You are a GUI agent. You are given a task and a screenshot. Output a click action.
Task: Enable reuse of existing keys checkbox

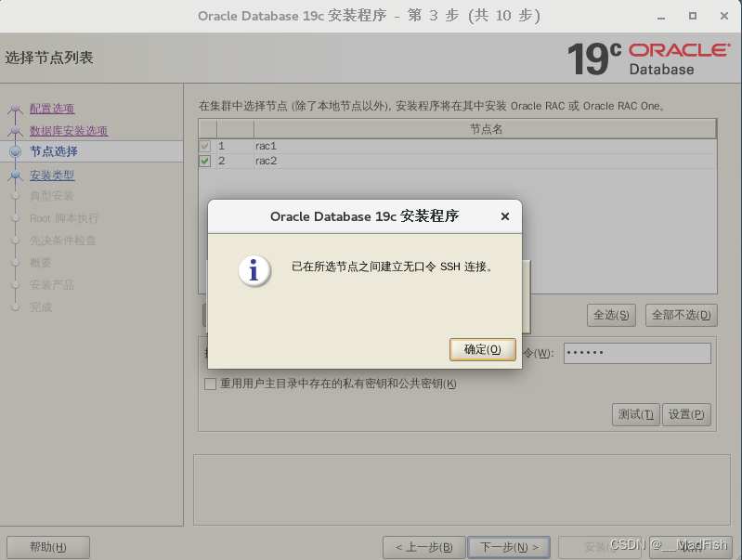(210, 384)
